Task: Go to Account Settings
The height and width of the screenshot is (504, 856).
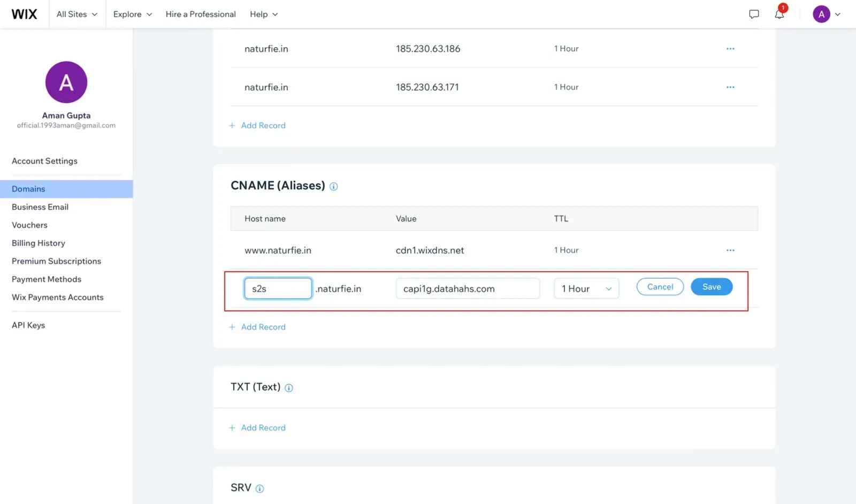Action: (x=44, y=161)
